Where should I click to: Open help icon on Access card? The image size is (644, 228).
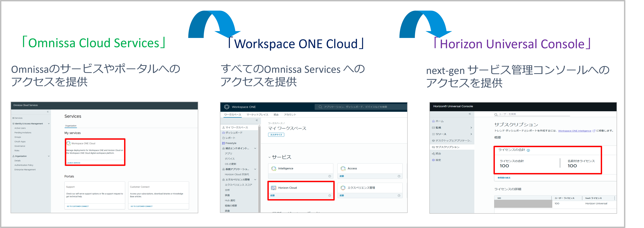[399, 176]
